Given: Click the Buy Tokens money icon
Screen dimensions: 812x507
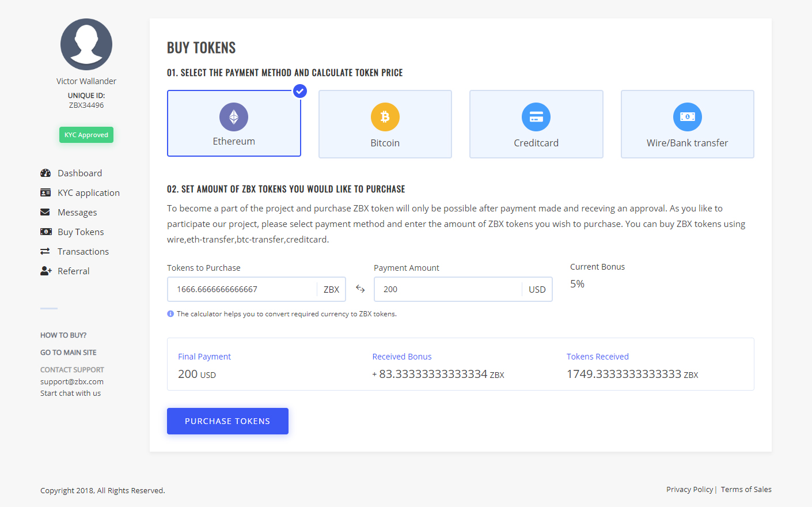Looking at the screenshot, I should pyautogui.click(x=46, y=232).
